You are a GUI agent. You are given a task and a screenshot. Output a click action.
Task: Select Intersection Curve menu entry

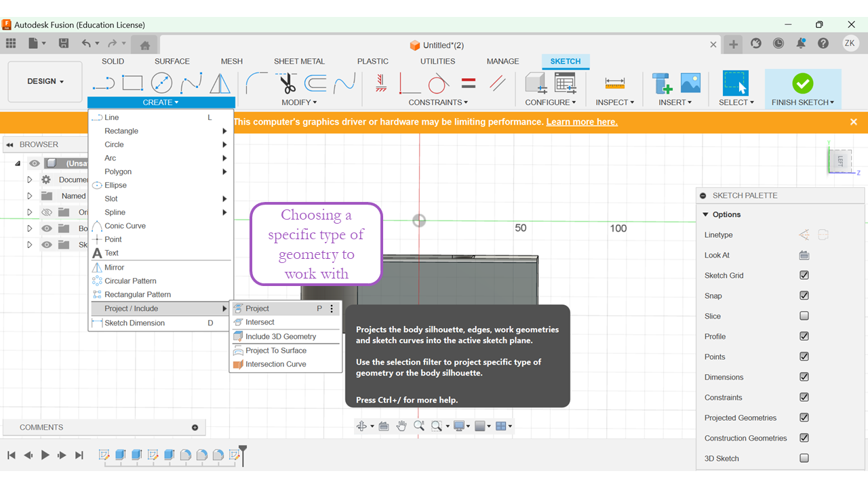point(285,364)
